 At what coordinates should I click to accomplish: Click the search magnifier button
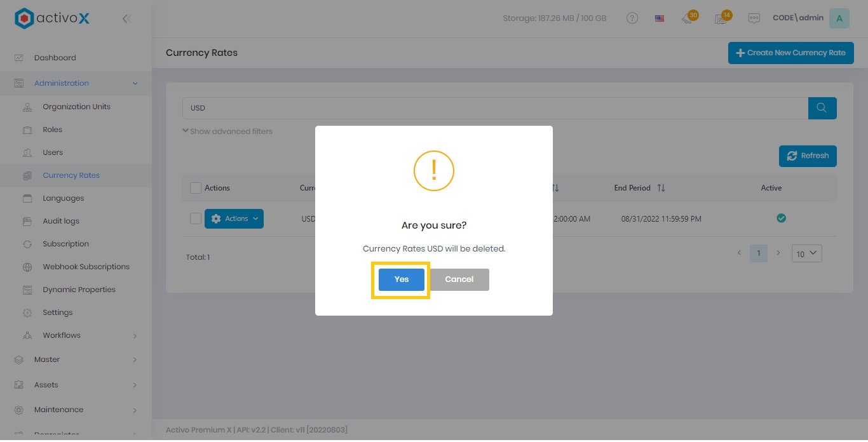822,108
